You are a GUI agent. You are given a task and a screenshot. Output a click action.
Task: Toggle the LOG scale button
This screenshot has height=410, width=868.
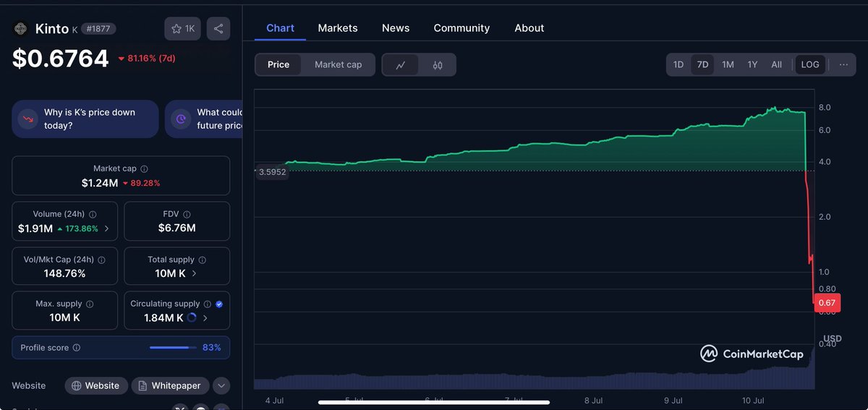coord(810,64)
